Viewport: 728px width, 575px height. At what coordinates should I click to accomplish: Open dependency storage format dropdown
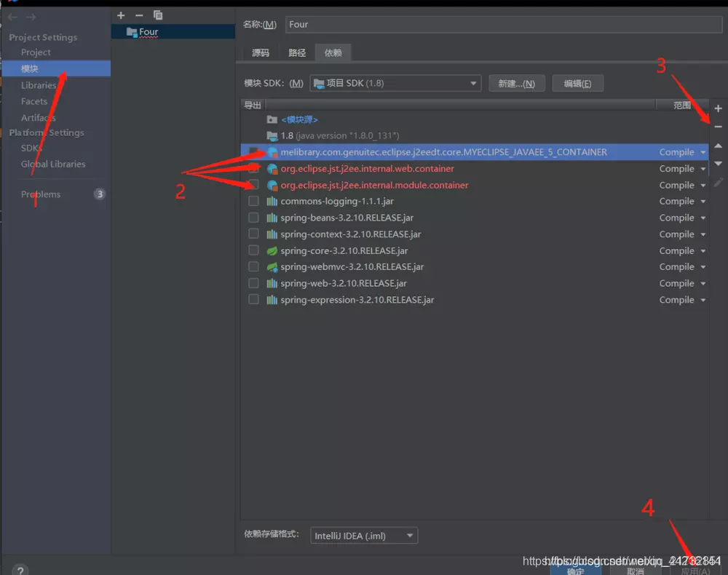coord(364,536)
